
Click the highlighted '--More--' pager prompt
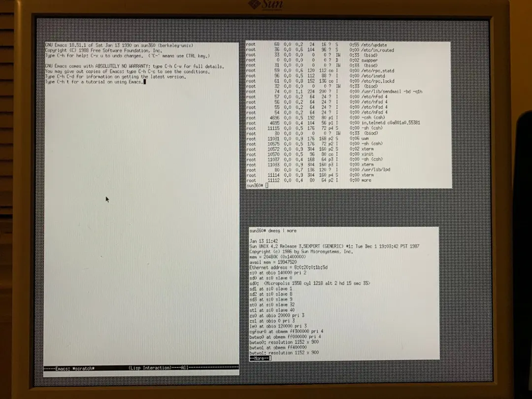pos(260,358)
